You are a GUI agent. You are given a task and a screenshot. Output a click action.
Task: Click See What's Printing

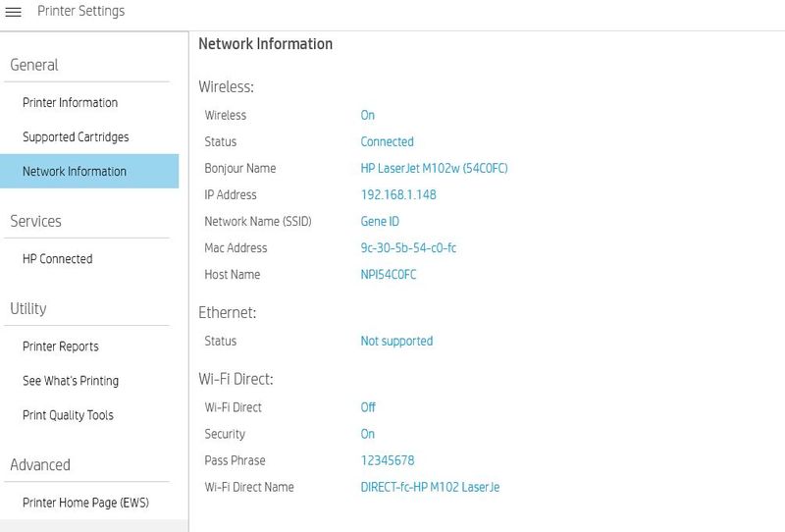pyautogui.click(x=71, y=381)
